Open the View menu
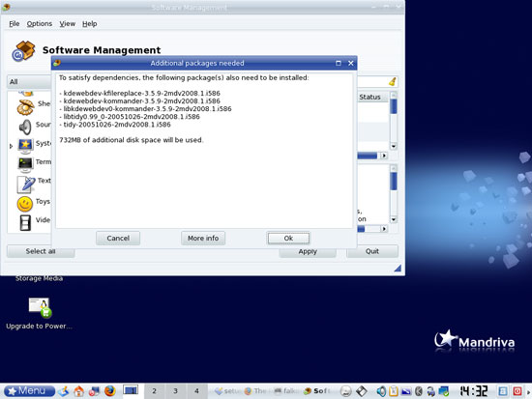 coord(67,24)
